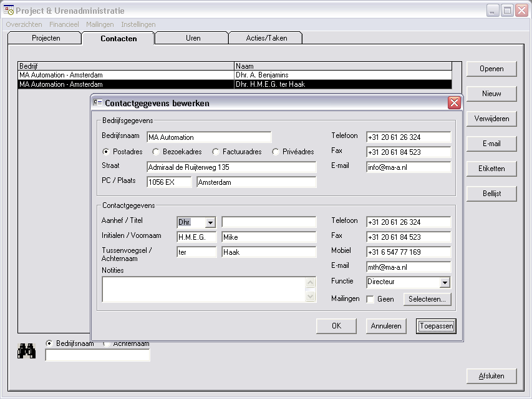Open the Financieel menu

click(64, 24)
